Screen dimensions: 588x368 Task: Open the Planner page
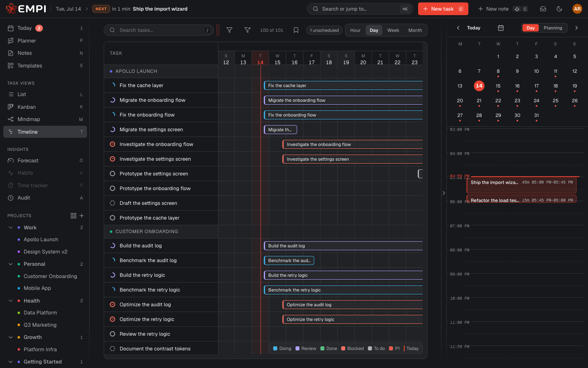coord(45,40)
